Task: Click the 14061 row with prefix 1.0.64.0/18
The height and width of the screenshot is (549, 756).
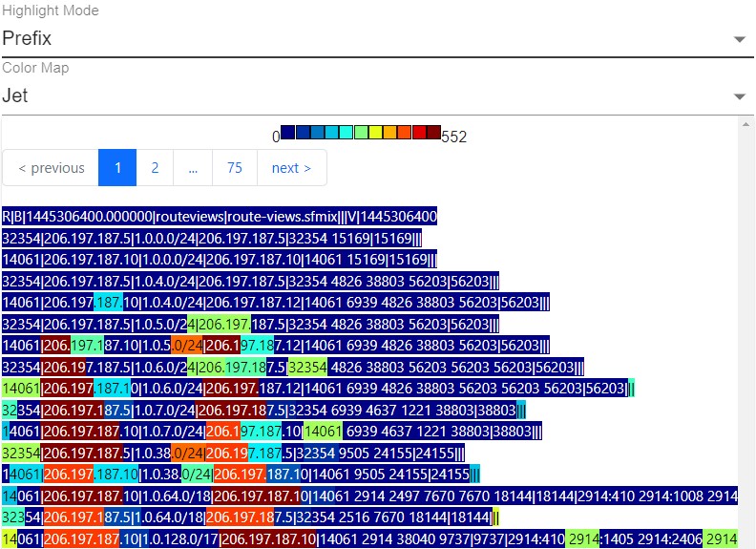Action: [x=369, y=496]
